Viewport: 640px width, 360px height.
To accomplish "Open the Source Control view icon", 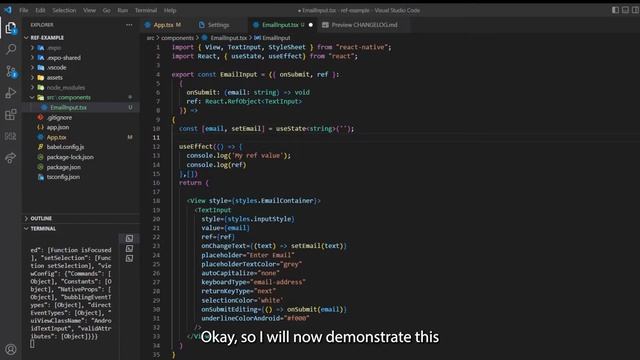I will (x=11, y=72).
